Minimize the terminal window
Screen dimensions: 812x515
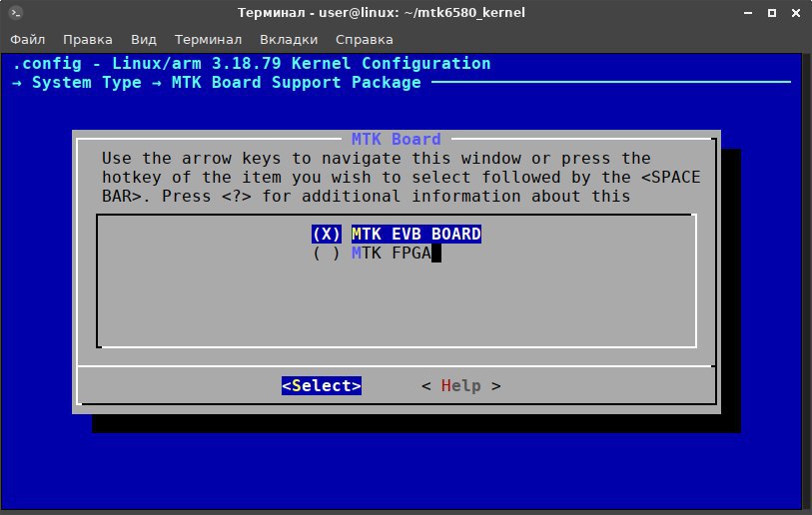748,13
